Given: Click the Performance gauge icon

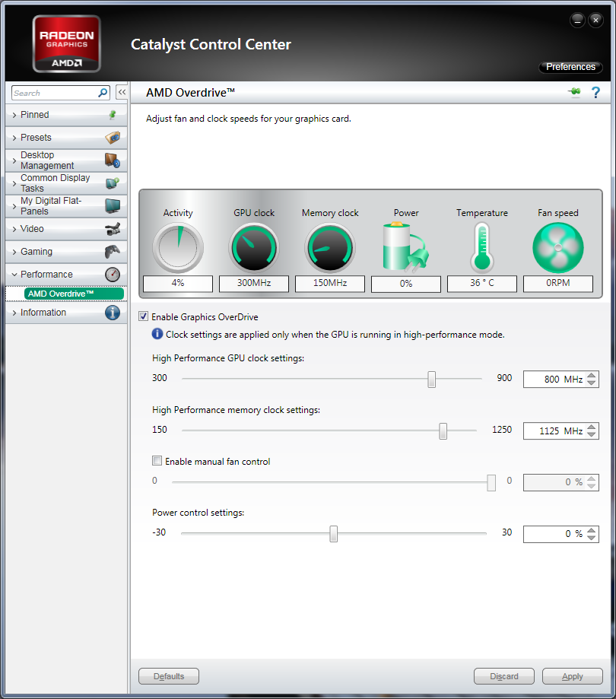Looking at the screenshot, I should (x=113, y=275).
